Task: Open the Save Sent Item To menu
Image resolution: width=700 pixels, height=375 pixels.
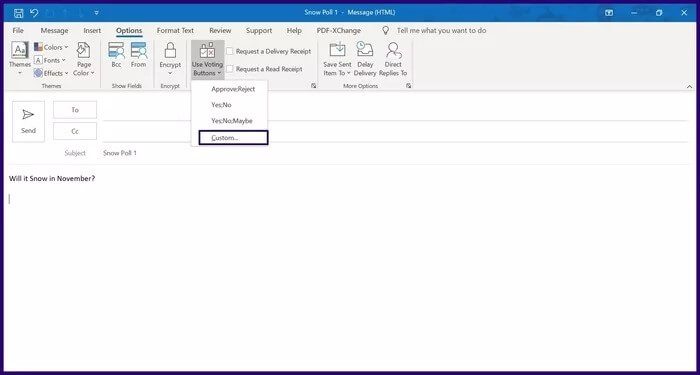Action: [338, 59]
